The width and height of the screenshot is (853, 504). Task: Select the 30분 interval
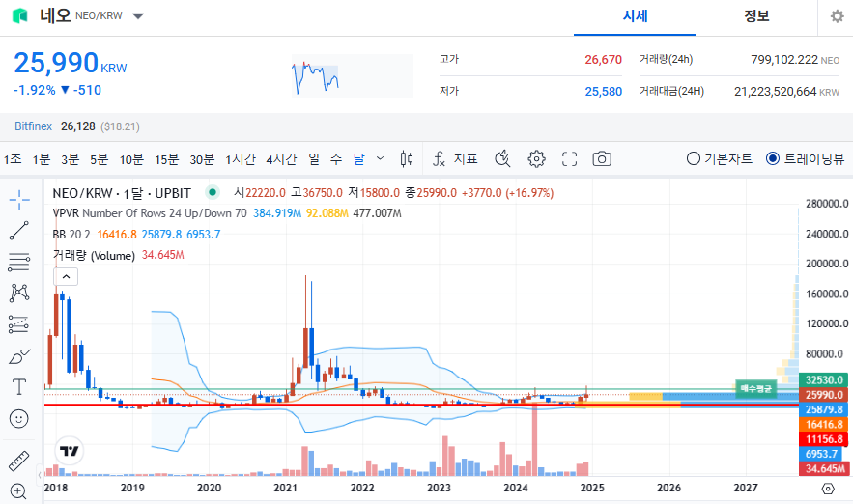click(x=202, y=158)
